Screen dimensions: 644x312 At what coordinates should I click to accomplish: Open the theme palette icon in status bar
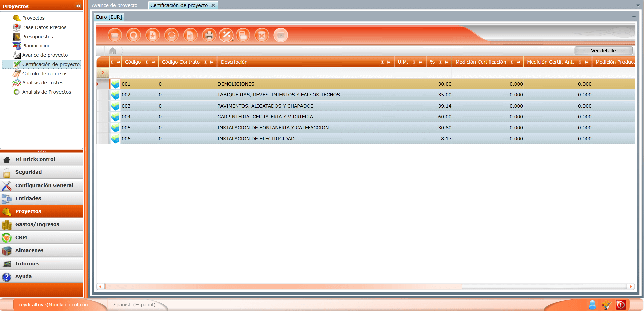(x=606, y=305)
